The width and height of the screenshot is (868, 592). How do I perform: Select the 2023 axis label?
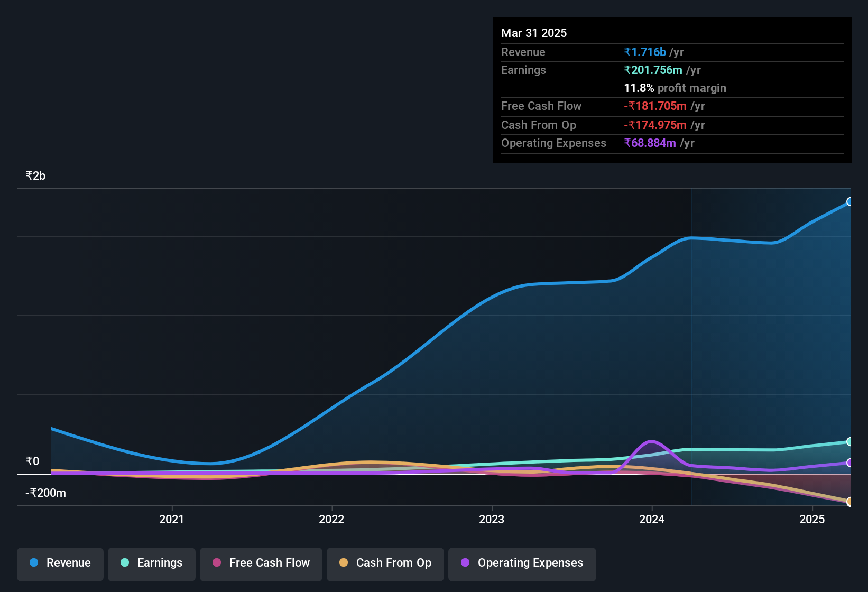[492, 520]
